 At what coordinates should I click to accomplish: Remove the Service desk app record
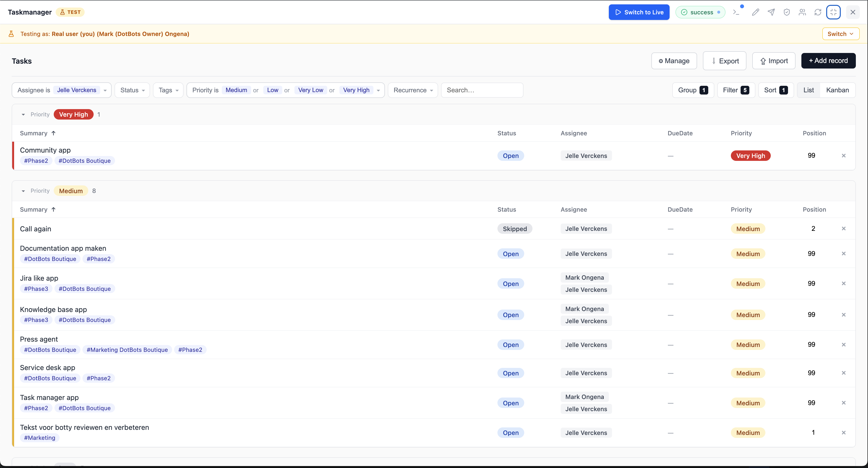pyautogui.click(x=844, y=373)
